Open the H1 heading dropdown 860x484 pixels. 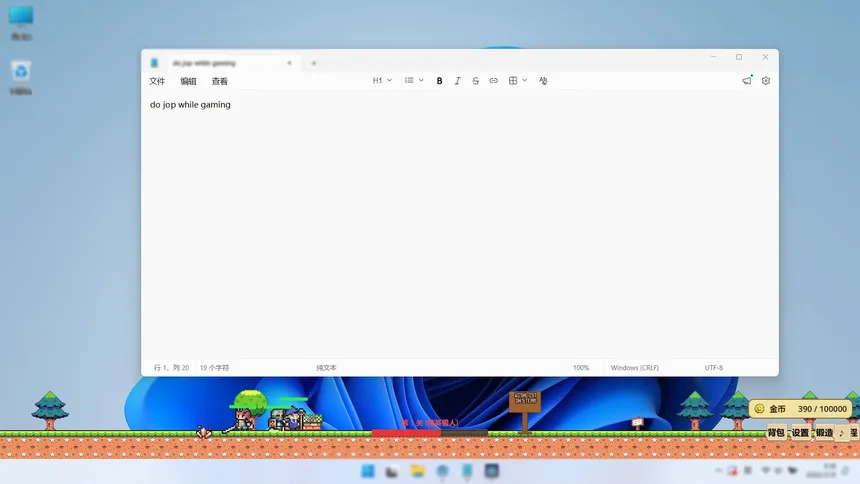(382, 81)
